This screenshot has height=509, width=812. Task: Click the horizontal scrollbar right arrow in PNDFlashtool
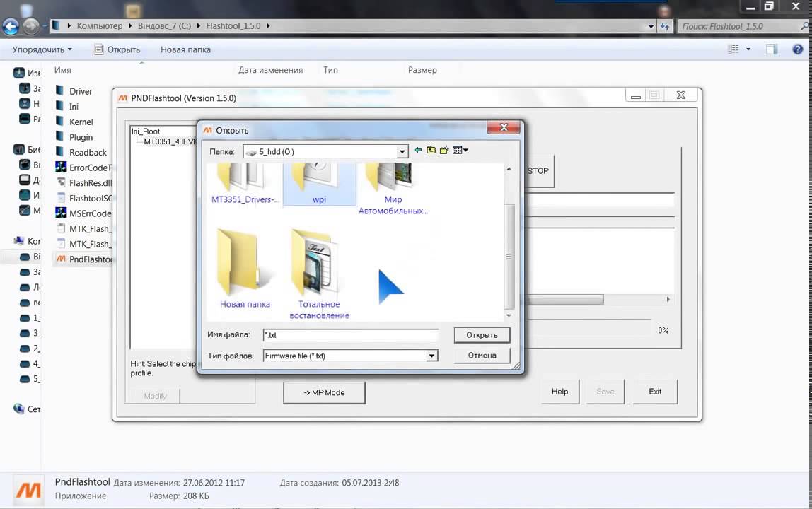[668, 299]
